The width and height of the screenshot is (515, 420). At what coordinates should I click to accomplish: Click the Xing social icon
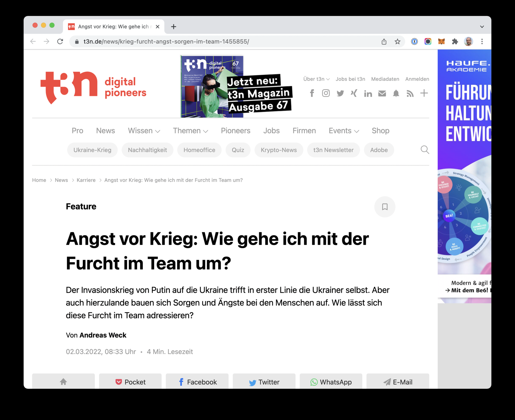354,93
